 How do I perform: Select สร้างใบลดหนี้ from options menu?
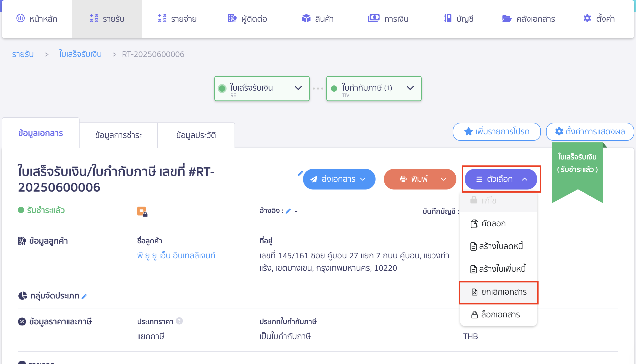click(x=498, y=246)
